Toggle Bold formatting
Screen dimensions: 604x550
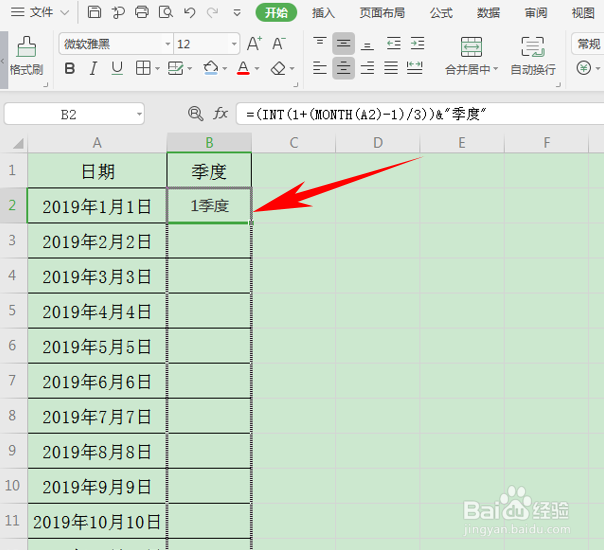(70, 69)
